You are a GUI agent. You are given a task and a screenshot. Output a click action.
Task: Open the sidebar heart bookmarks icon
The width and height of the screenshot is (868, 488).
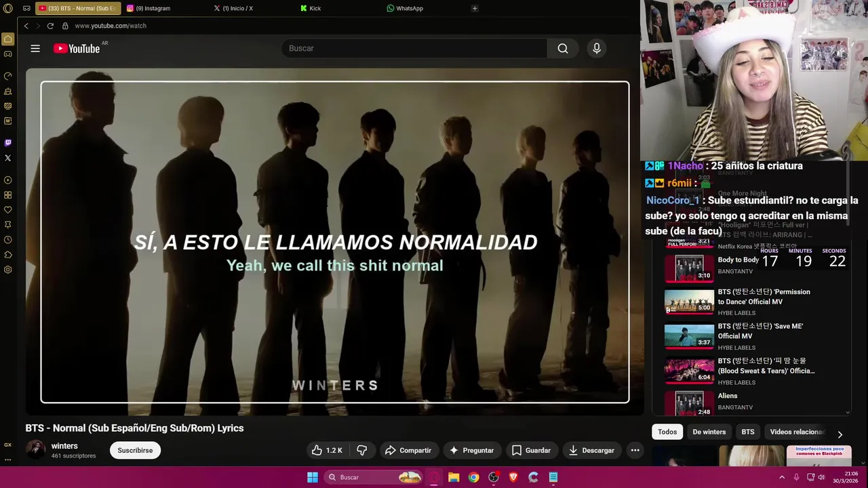[x=8, y=210]
